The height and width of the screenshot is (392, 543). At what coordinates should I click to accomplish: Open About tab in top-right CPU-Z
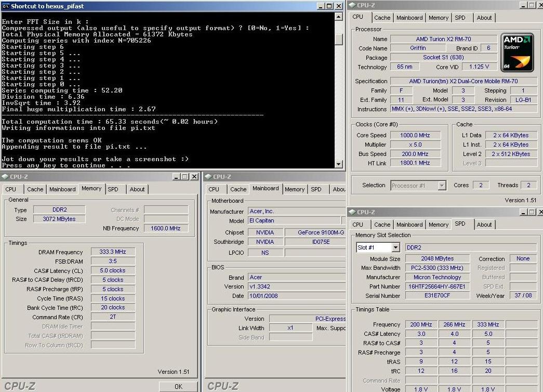click(484, 18)
